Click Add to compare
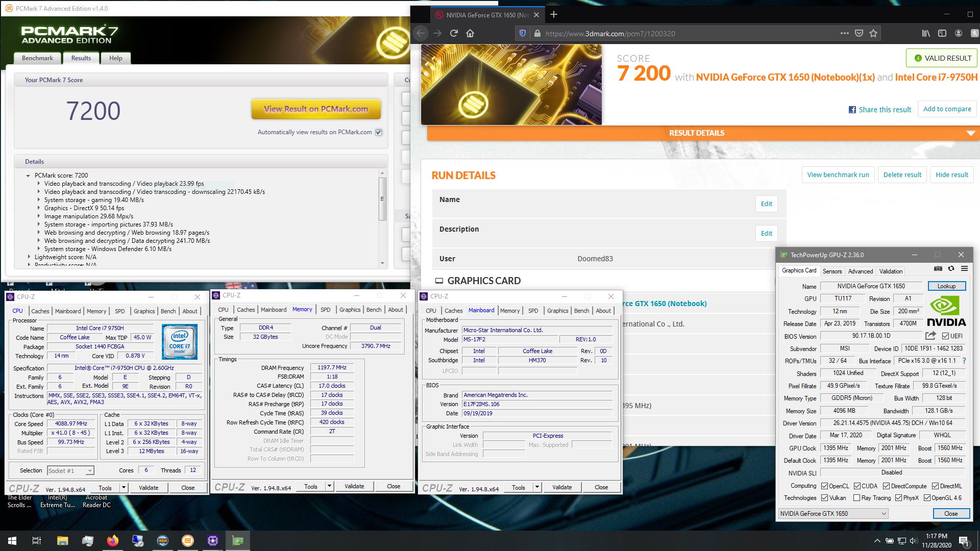Image resolution: width=980 pixels, height=551 pixels. point(947,109)
